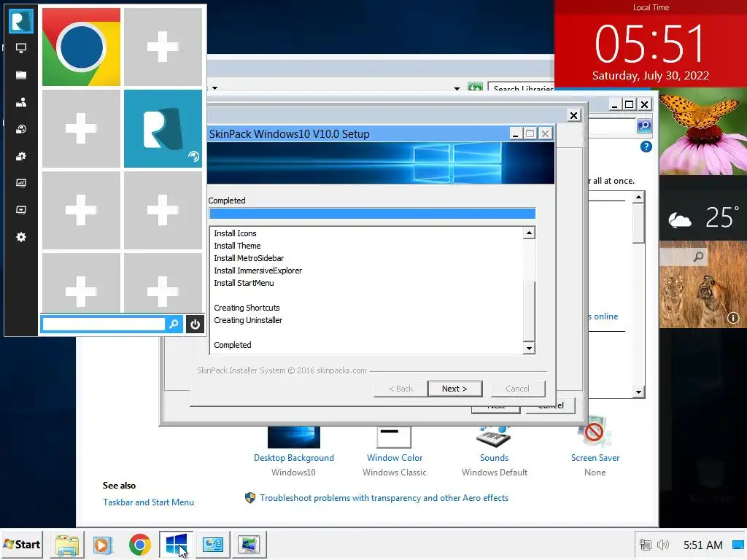Open the volume tray icon
Viewport: 747px width, 560px height.
click(x=662, y=544)
